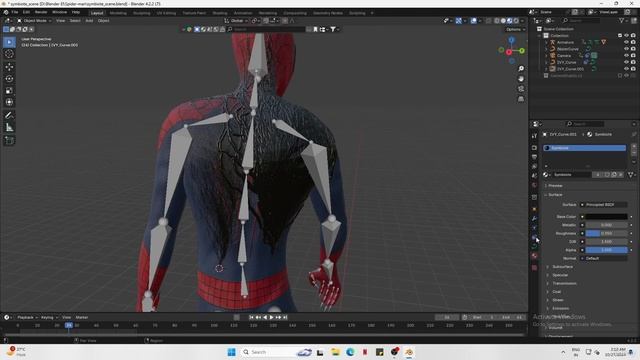640x360 pixels.
Task: Select the Annotate tool
Action: point(9,116)
